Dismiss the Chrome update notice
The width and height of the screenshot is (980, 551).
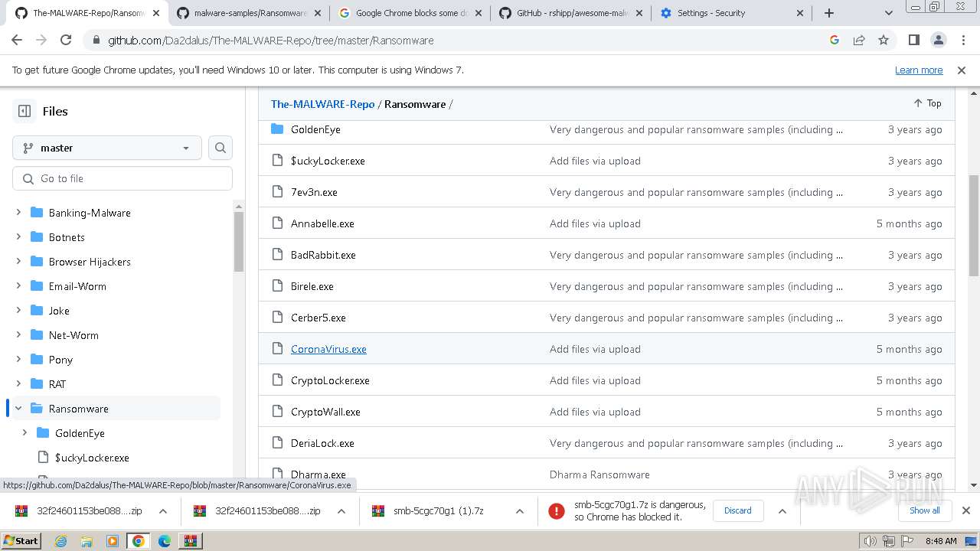tap(962, 70)
